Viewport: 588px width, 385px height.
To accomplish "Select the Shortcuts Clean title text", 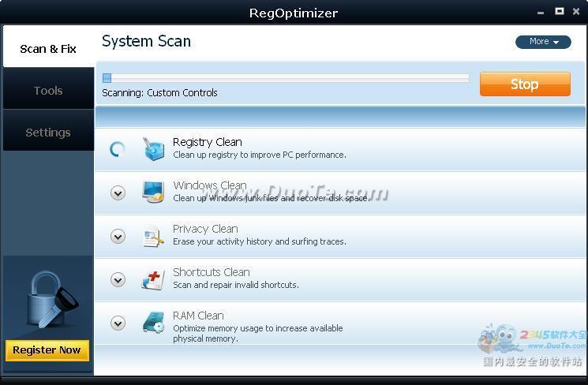I will coord(211,271).
